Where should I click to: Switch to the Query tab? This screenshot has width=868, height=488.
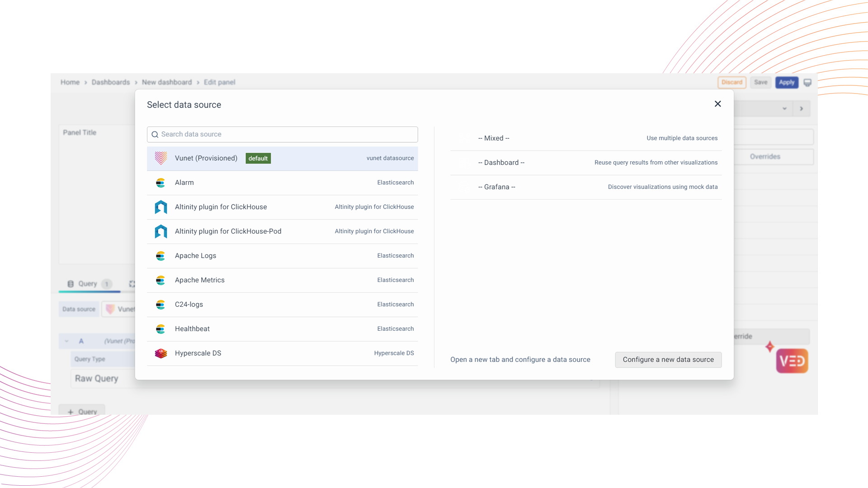click(x=88, y=284)
